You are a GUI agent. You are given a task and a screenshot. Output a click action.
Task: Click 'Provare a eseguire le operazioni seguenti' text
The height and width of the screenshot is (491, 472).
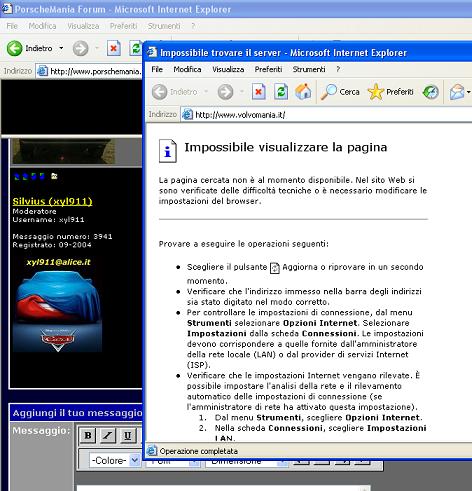pos(244,244)
